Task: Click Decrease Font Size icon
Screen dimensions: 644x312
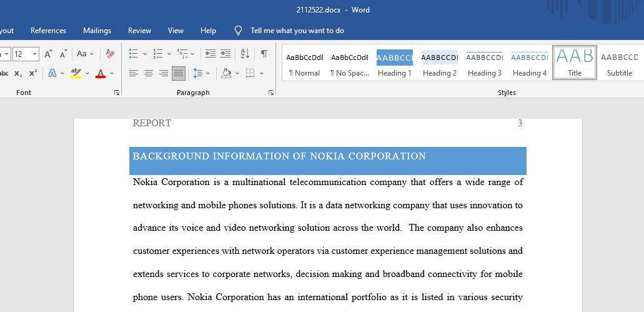Action: (x=63, y=54)
